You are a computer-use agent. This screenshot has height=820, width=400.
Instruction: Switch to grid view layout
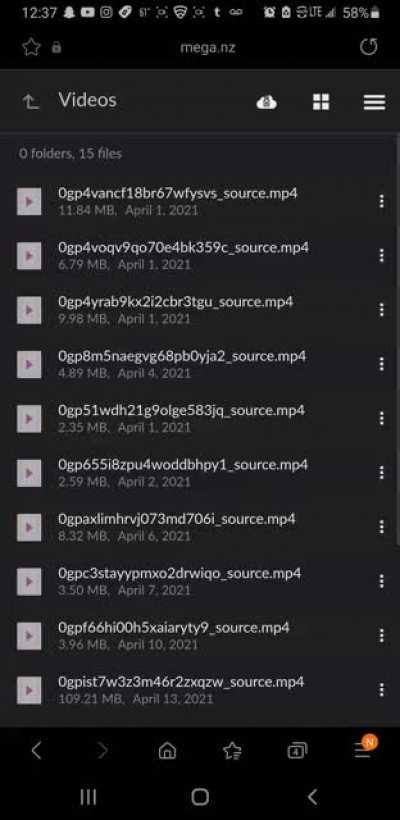coord(321,102)
